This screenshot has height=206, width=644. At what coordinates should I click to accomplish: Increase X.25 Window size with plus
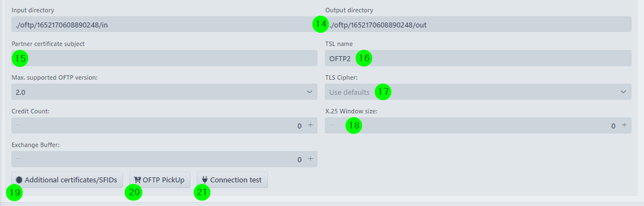(624, 125)
